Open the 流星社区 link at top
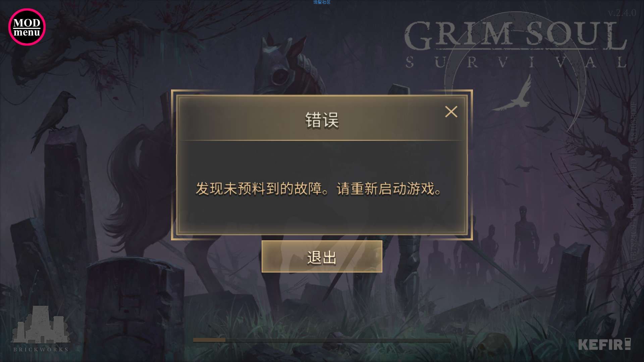Screen dimensions: 644x362 [x=322, y=2]
